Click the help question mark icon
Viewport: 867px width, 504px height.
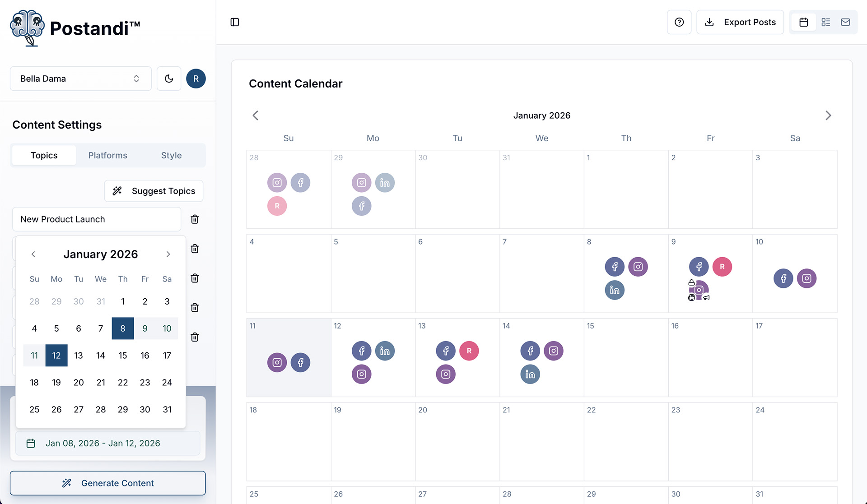coord(679,22)
